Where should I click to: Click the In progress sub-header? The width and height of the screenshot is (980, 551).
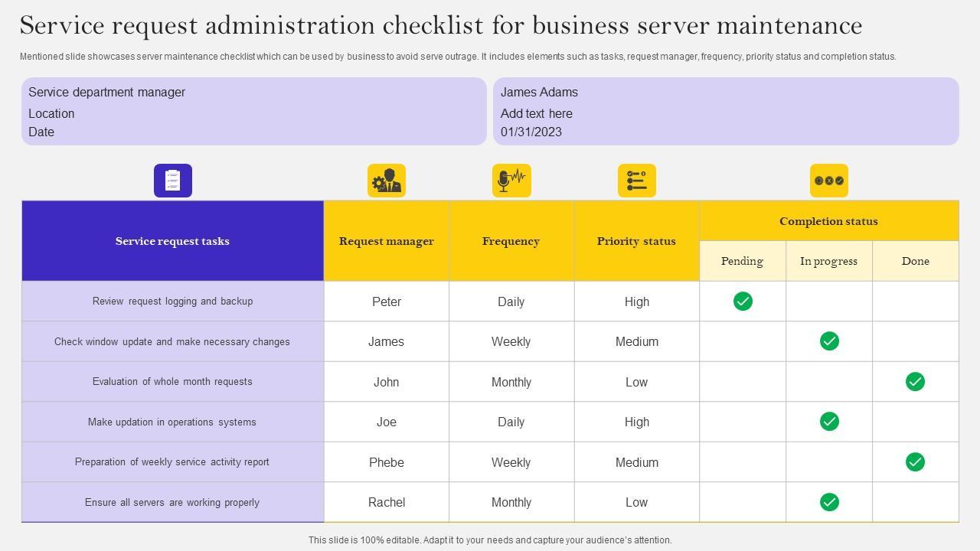(829, 261)
